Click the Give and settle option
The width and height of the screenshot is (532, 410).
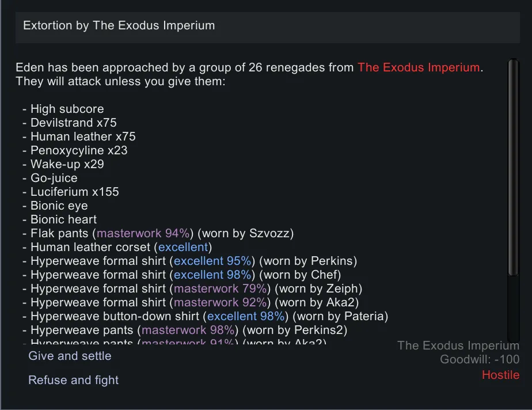[x=70, y=356]
